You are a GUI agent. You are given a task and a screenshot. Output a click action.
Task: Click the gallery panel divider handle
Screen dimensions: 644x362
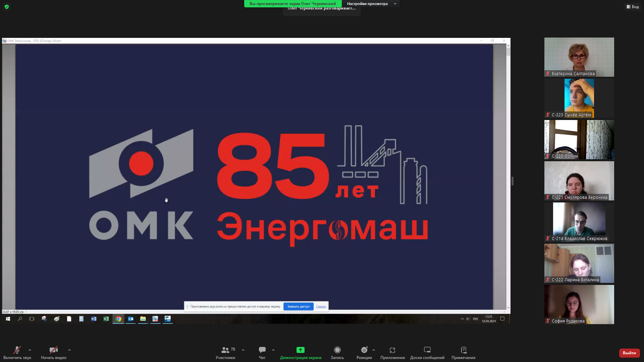(513, 181)
